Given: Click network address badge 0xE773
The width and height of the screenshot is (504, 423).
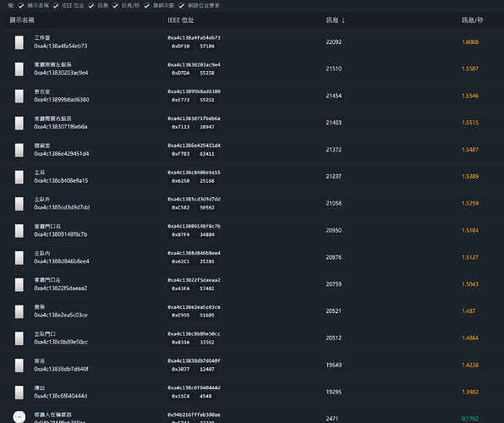Looking at the screenshot, I should (x=181, y=100).
